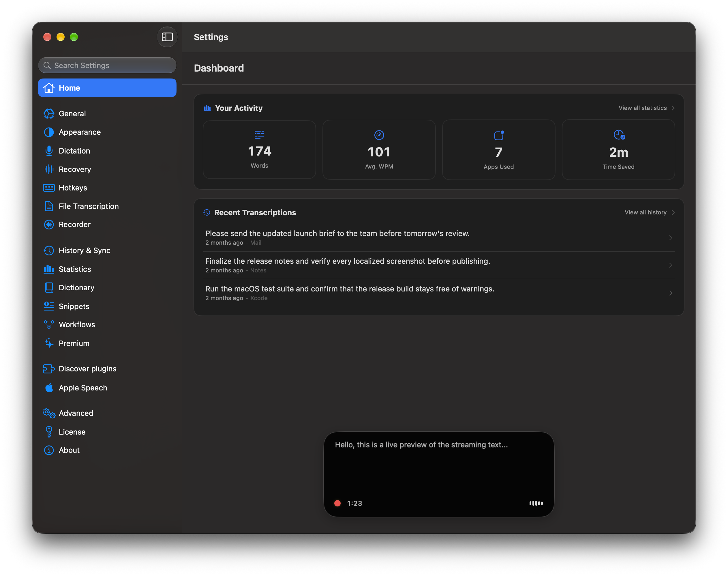The image size is (728, 576).
Task: Click the Words card lines icon
Action: tap(259, 134)
